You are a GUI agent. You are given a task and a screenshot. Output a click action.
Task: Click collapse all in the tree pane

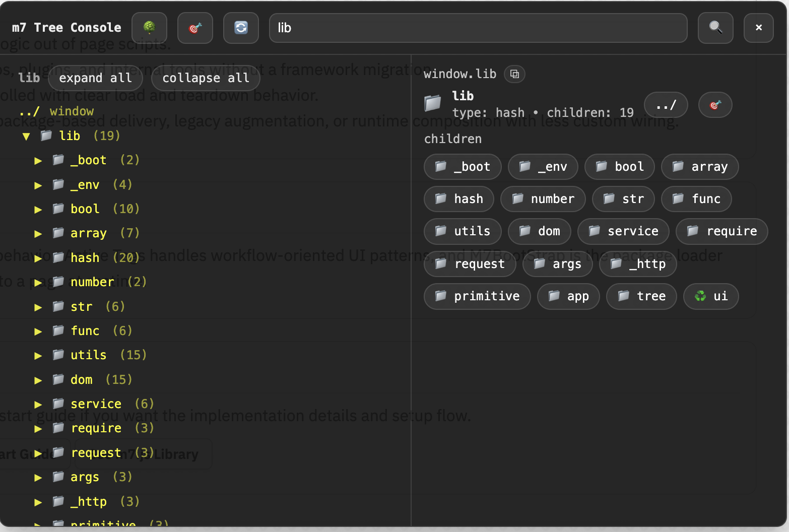(205, 78)
